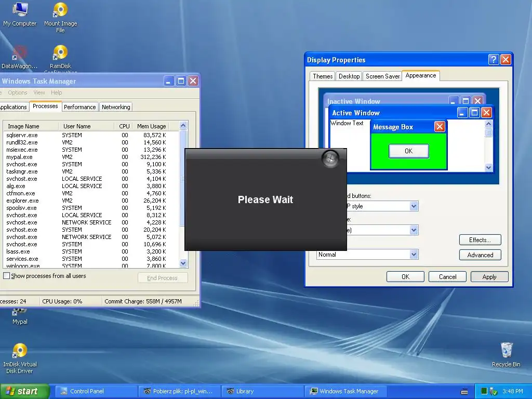Screen dimensions: 532x399
Task: Select the ctfmon.exe process row
Action: coord(91,193)
